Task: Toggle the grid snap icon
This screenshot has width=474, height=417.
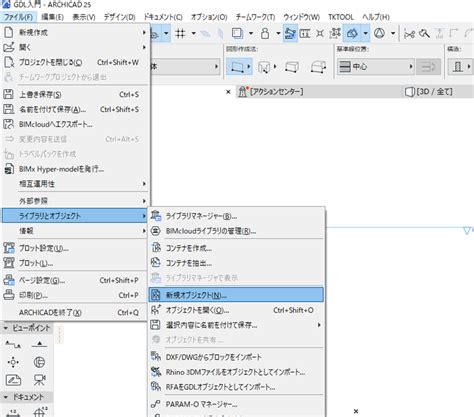Action: point(180,33)
